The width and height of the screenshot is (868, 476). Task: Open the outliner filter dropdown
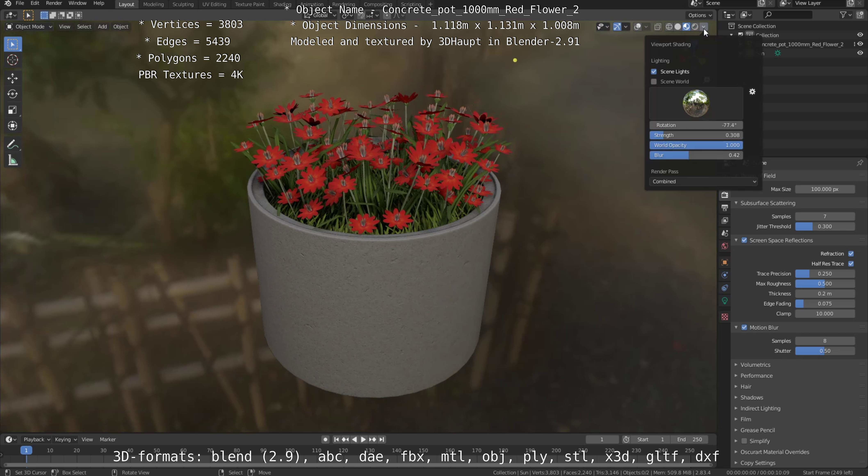[x=845, y=15]
